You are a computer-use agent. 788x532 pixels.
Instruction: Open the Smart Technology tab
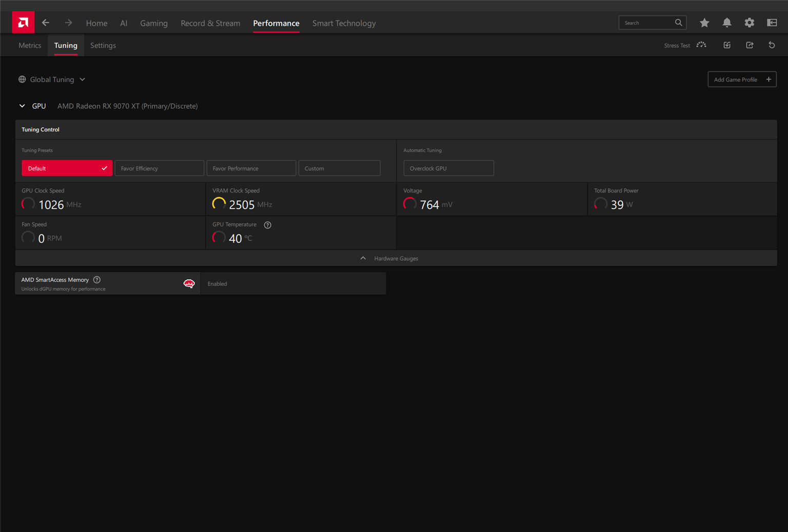344,23
